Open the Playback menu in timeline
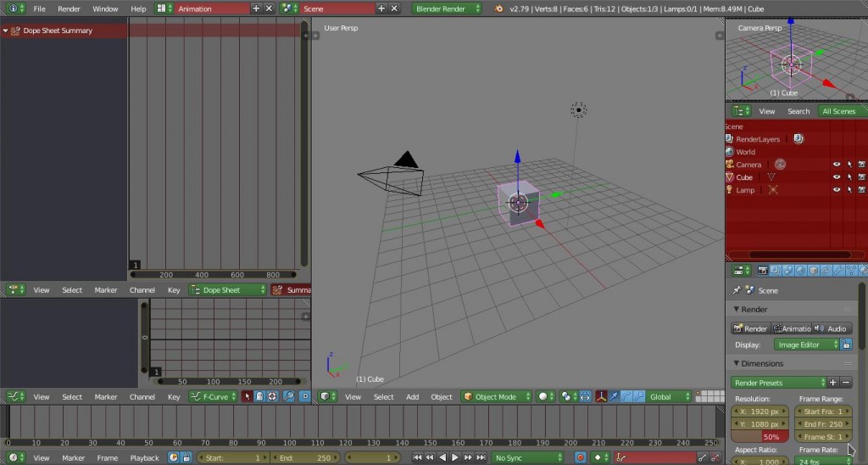 pos(144,457)
